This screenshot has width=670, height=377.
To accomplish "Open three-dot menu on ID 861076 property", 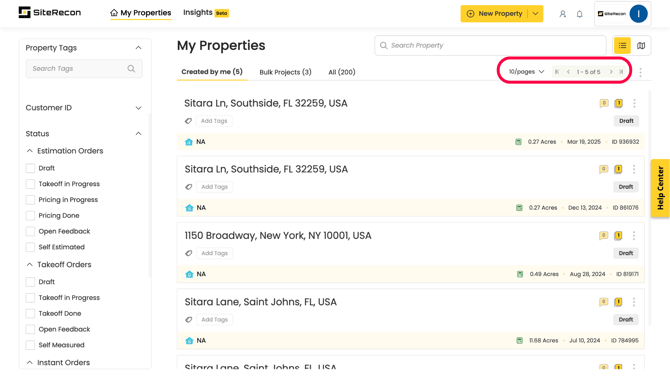I will tap(634, 169).
